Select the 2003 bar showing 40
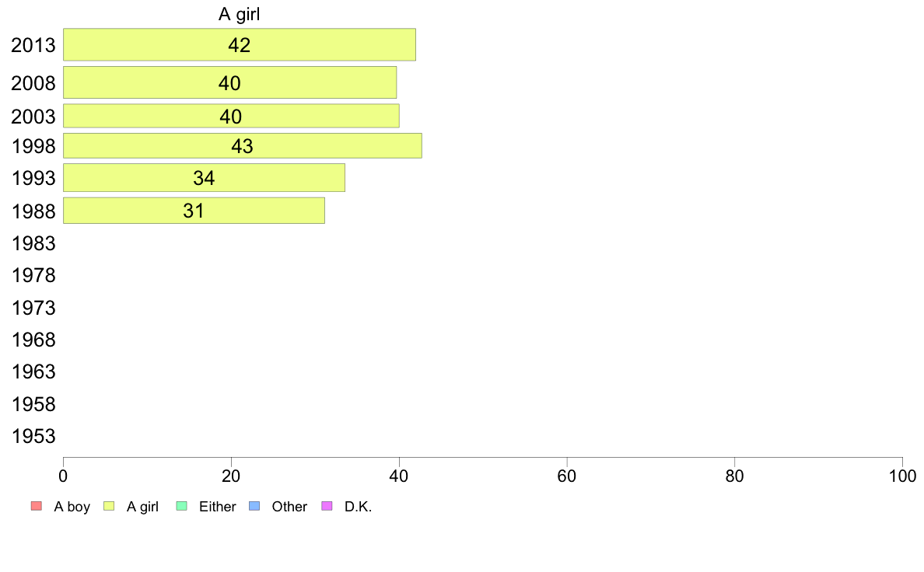This screenshot has width=924, height=572. 231,116
